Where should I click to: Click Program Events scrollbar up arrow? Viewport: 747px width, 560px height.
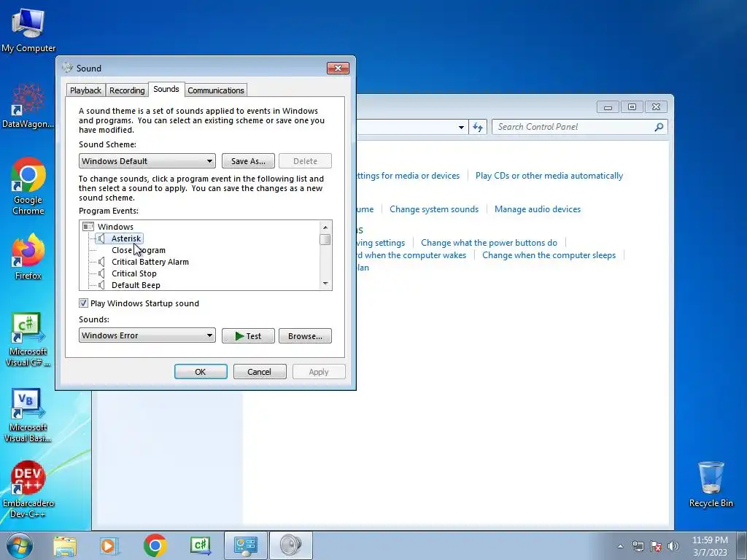[x=325, y=227]
